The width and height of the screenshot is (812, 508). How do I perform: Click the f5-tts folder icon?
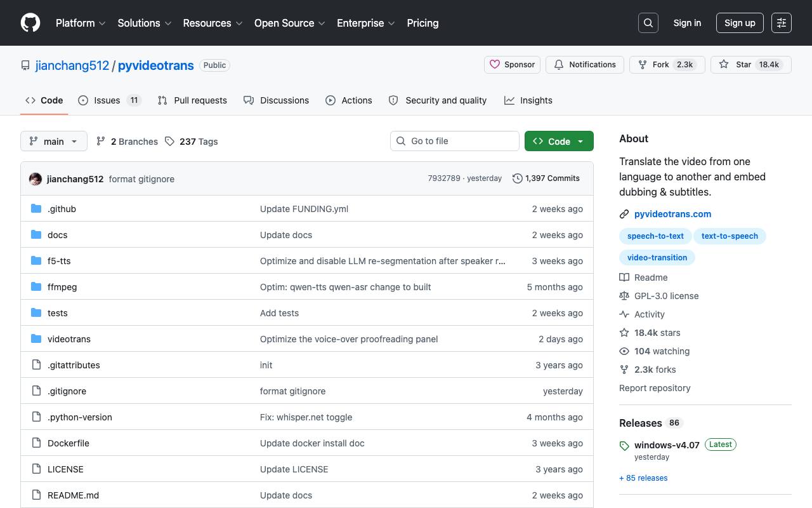(x=36, y=260)
